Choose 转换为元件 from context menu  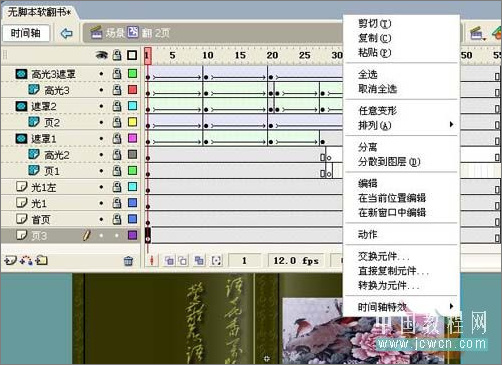tap(402, 285)
